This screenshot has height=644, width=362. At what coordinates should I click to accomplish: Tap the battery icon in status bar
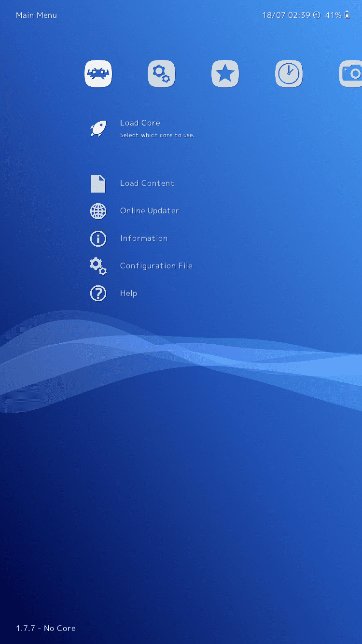click(x=347, y=15)
